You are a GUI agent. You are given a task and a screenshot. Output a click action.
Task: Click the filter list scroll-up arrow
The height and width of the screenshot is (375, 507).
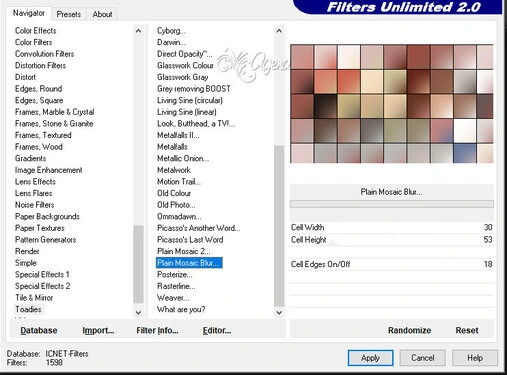(x=279, y=31)
